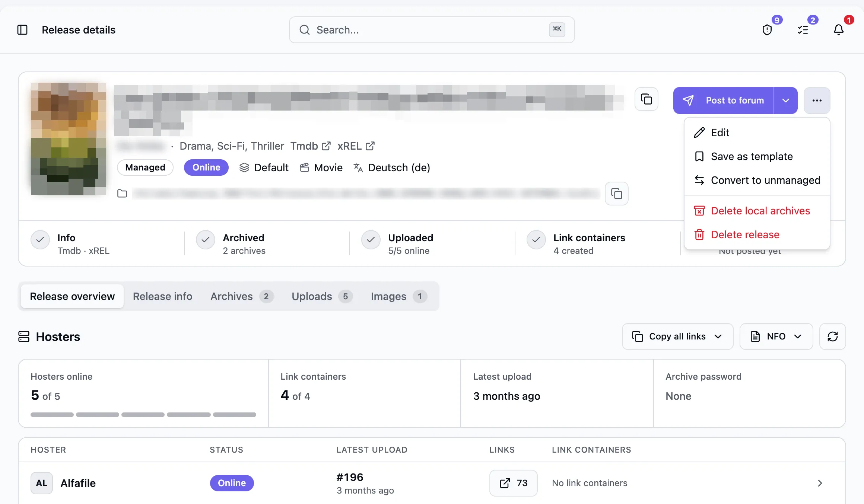
Task: Click the #196 latest upload entry
Action: [x=350, y=477]
